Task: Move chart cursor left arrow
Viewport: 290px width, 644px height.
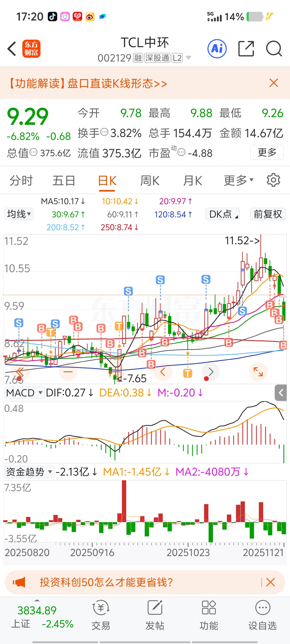Action: coord(163,372)
